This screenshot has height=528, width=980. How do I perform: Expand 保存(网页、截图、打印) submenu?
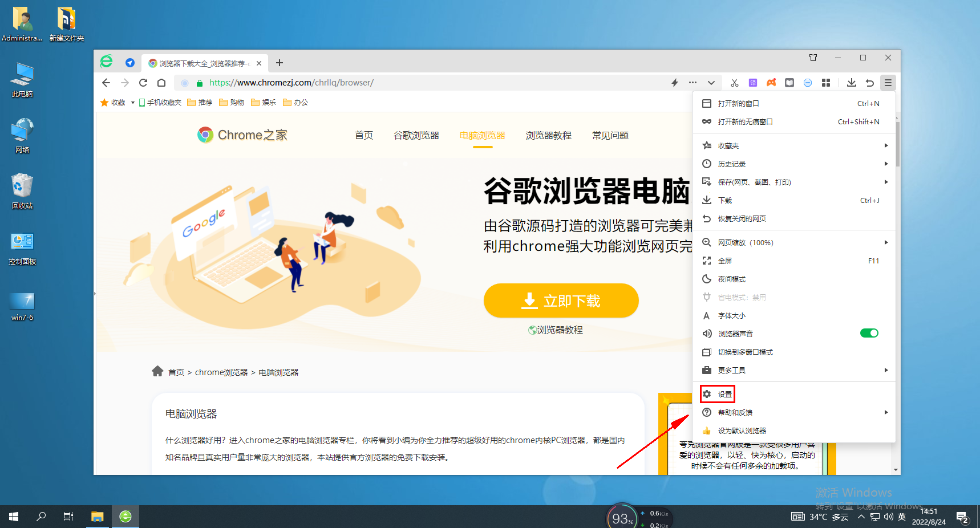794,182
